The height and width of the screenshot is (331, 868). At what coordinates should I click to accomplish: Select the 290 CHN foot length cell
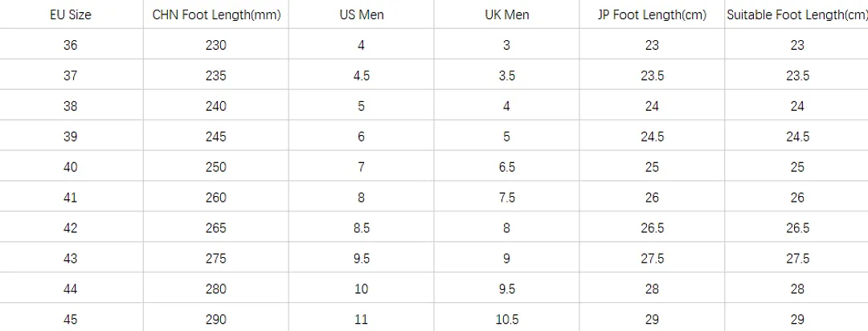pyautogui.click(x=216, y=318)
